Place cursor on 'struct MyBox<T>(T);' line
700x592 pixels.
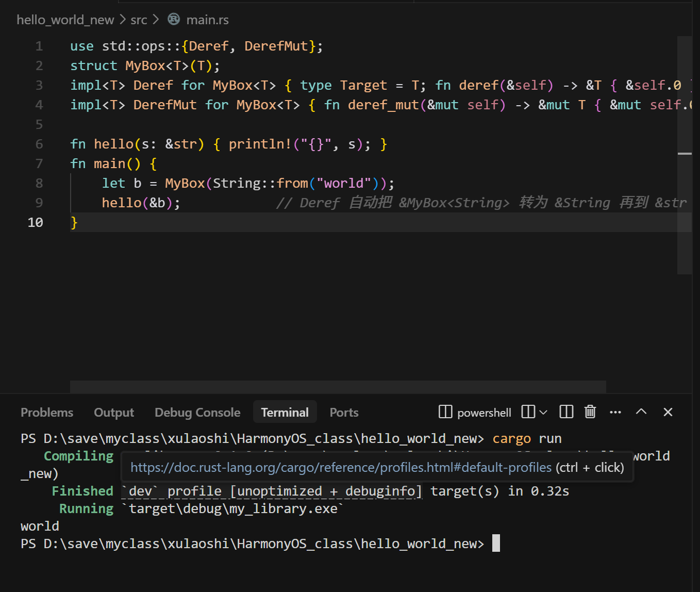click(x=145, y=66)
